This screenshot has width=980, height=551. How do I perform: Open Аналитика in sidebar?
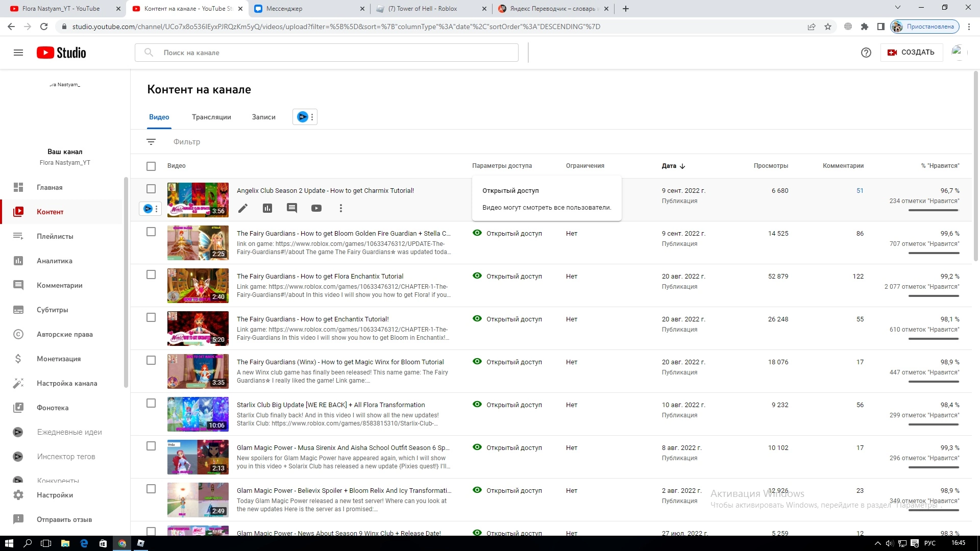[x=61, y=261]
